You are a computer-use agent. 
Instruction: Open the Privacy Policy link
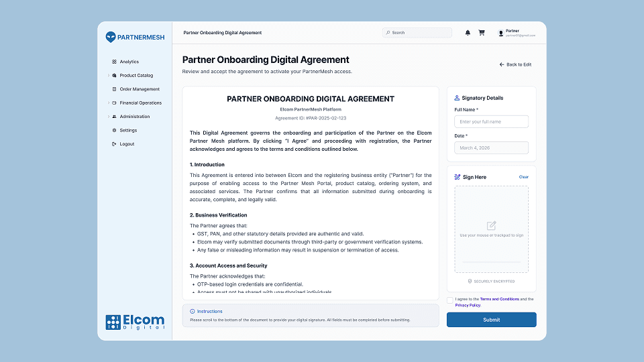click(x=468, y=305)
